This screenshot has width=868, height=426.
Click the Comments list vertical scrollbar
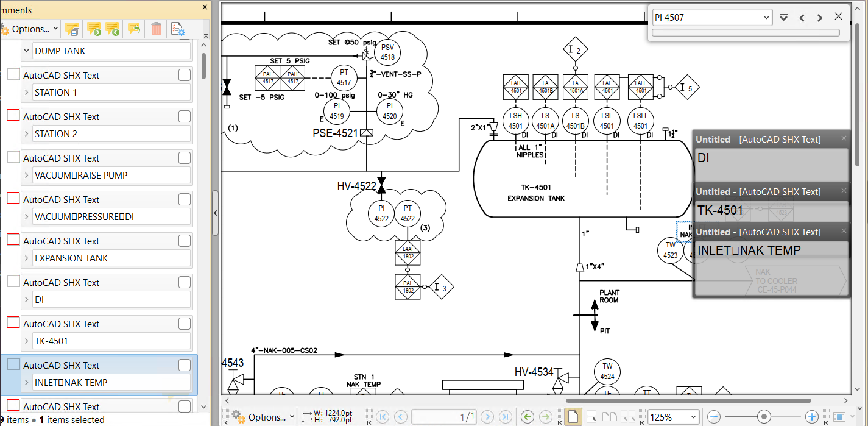click(x=203, y=66)
